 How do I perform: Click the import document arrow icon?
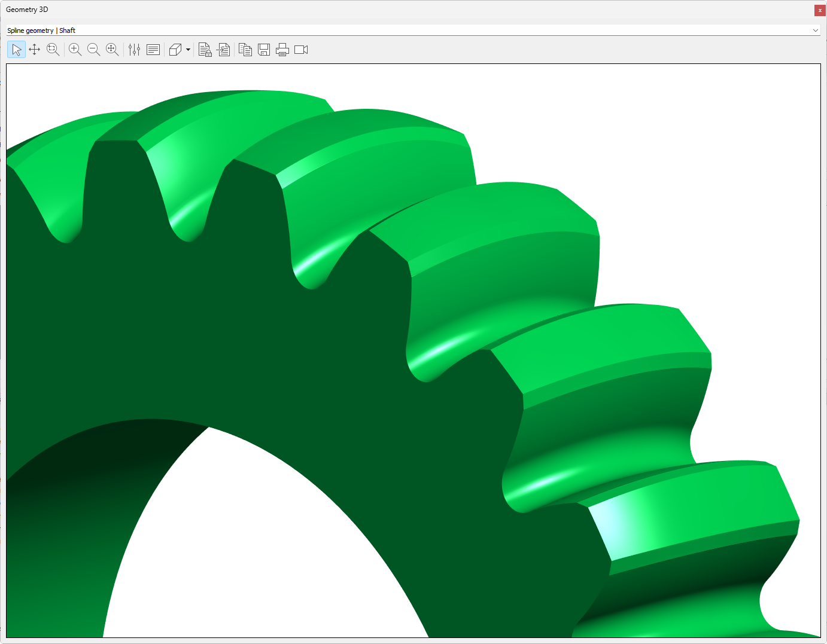click(224, 50)
